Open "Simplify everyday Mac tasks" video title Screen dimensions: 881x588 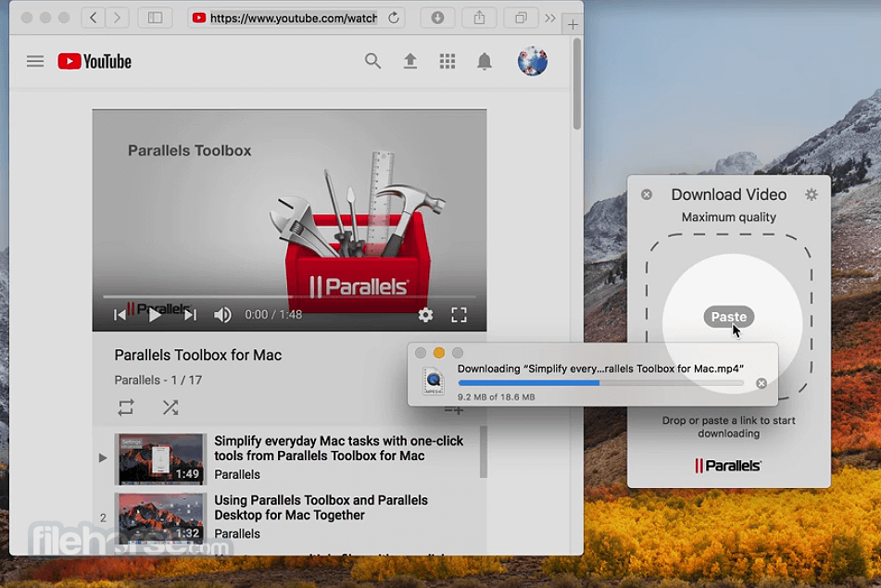[x=339, y=448]
